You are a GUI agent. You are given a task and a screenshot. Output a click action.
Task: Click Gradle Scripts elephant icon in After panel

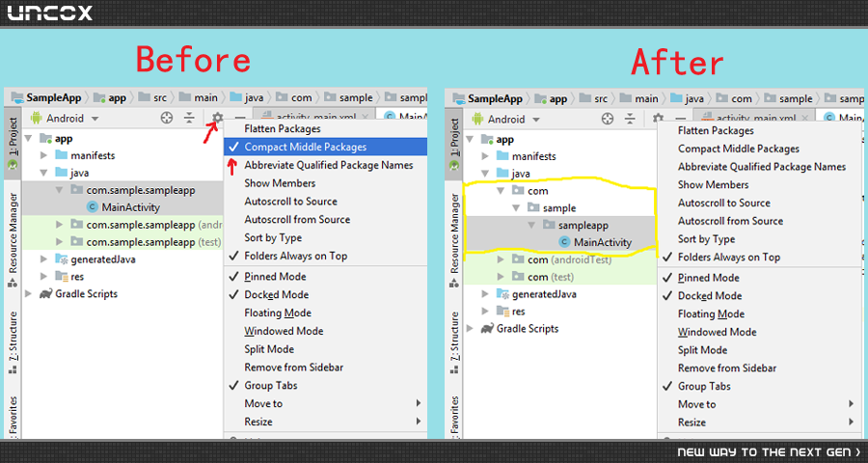487,328
